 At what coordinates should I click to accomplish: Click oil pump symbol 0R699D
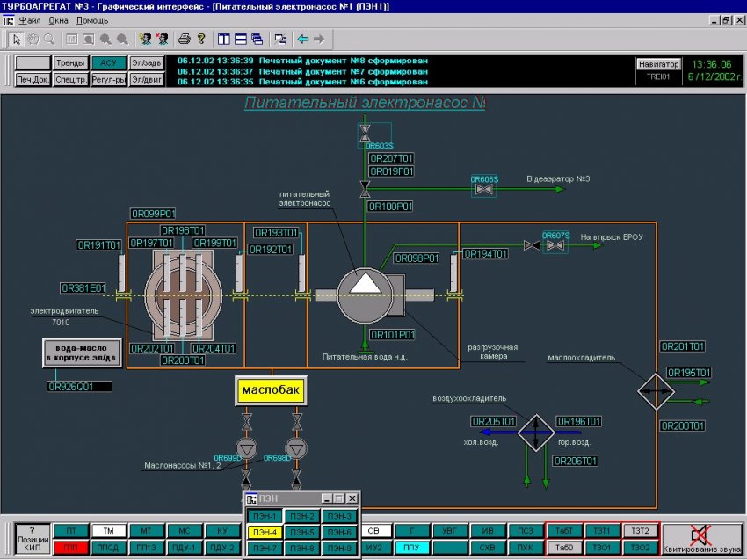[x=246, y=448]
